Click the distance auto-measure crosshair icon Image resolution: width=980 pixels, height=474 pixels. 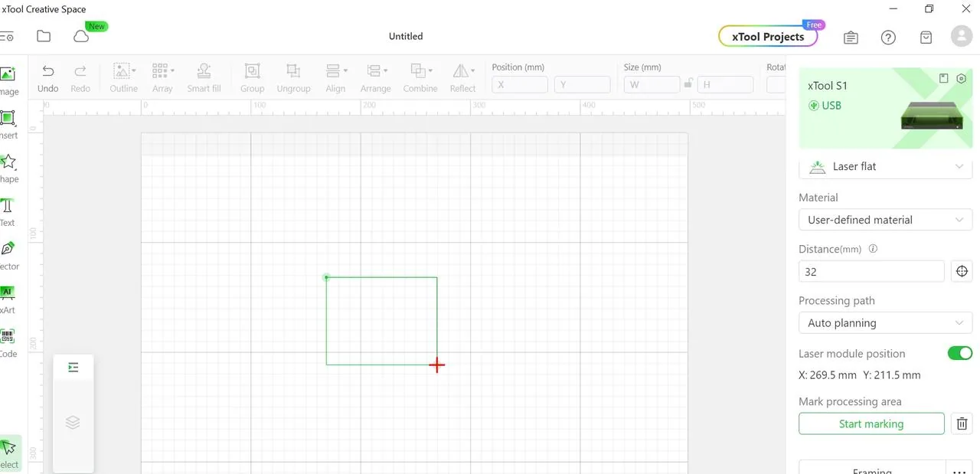point(962,271)
